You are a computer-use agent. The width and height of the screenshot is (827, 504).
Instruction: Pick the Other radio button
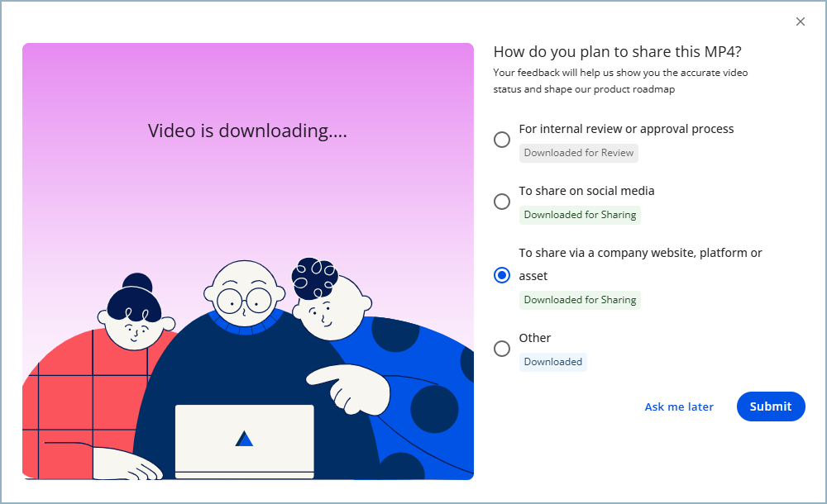[x=502, y=349]
